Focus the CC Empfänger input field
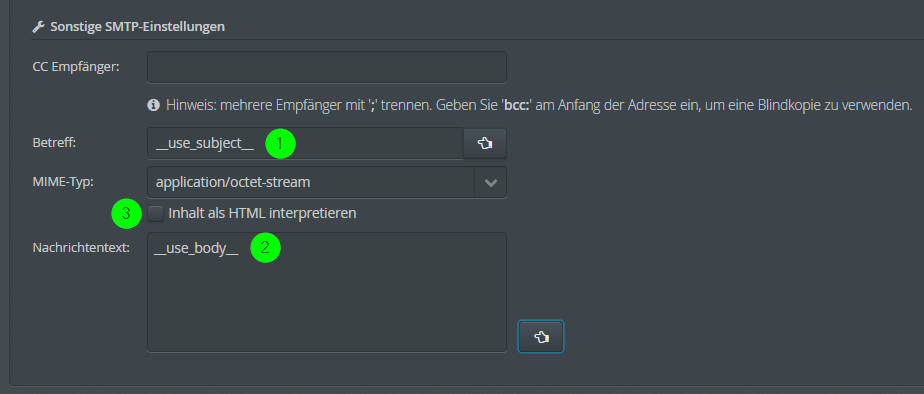 326,67
